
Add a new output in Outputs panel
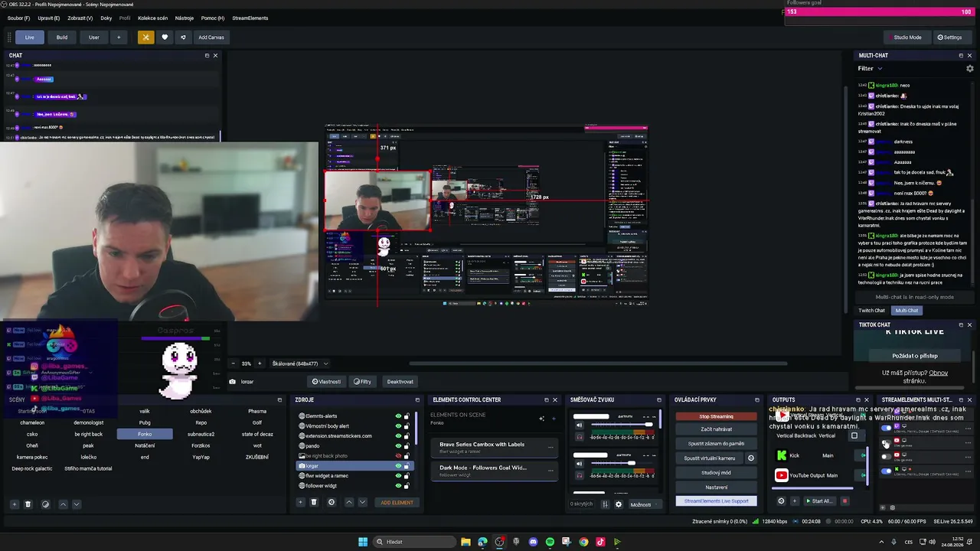tap(794, 501)
